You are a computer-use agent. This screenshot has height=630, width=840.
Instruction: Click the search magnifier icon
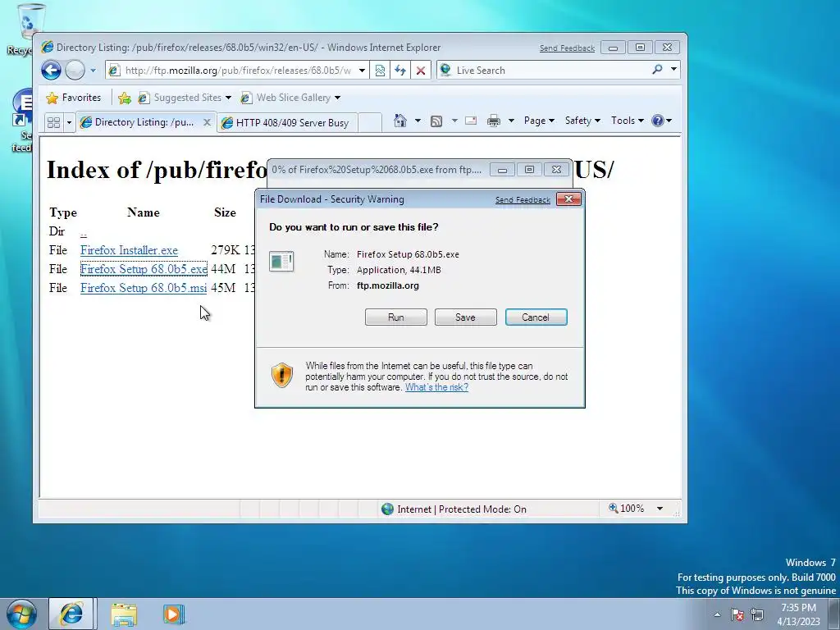pyautogui.click(x=657, y=69)
